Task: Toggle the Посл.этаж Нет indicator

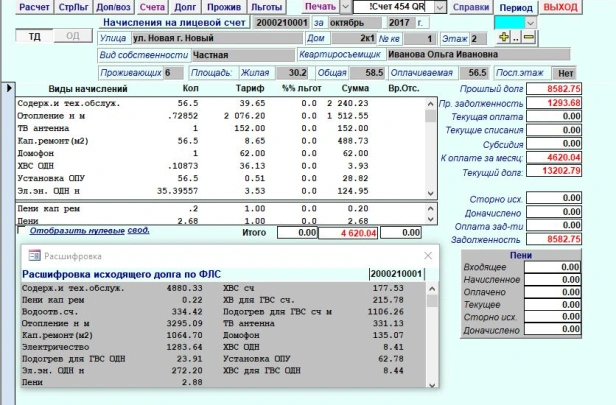Action: pyautogui.click(x=566, y=72)
